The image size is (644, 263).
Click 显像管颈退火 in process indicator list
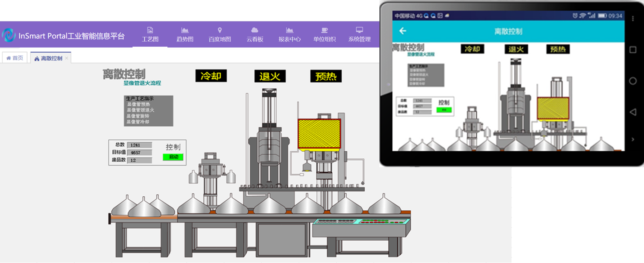tap(140, 110)
